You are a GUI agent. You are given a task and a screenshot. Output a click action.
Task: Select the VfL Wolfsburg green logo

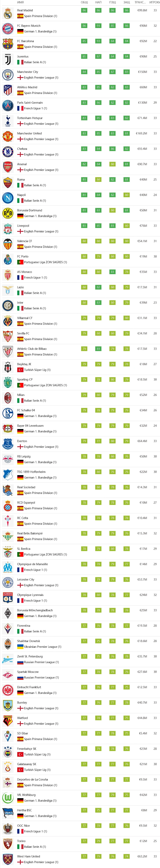point(8,798)
